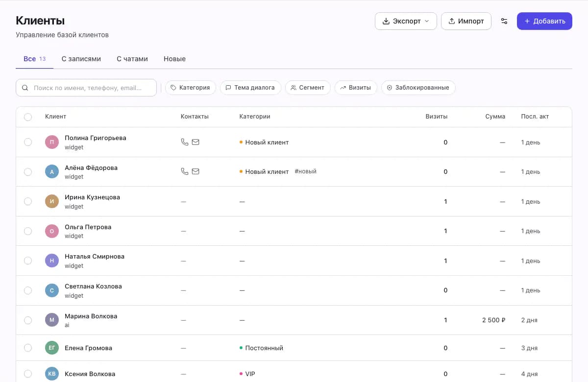Select row checkbox for Елена Громова

pyautogui.click(x=28, y=348)
